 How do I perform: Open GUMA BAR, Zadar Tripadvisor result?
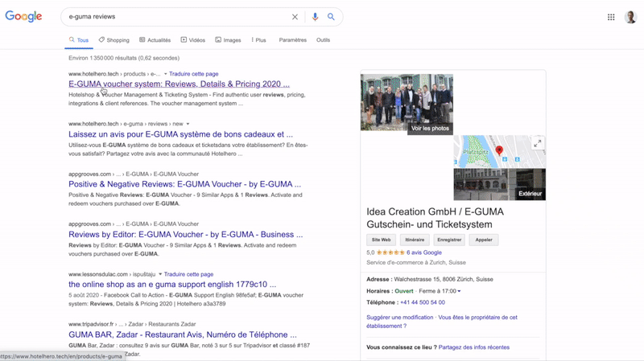(x=183, y=334)
